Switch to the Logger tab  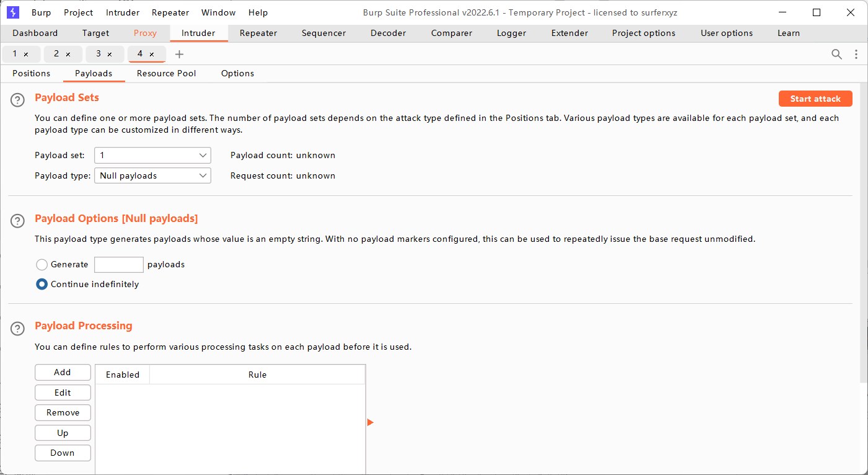click(x=512, y=33)
